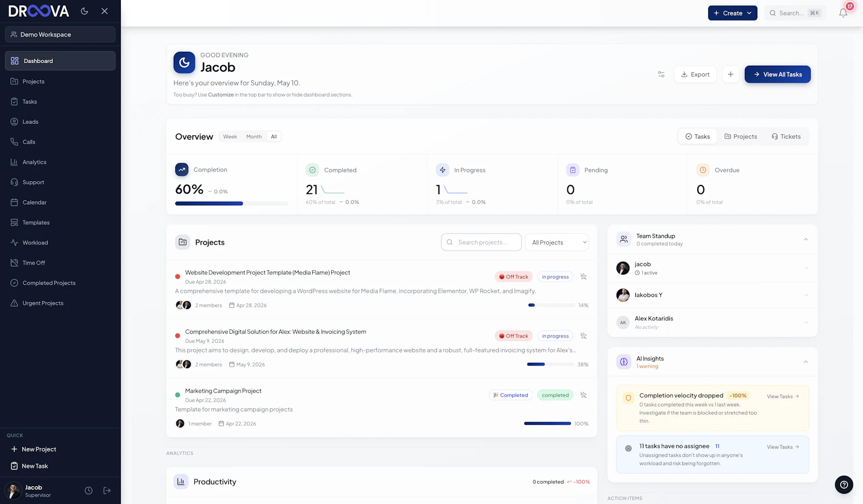Click the 60% completion progress bar
863x504 pixels.
point(231,204)
